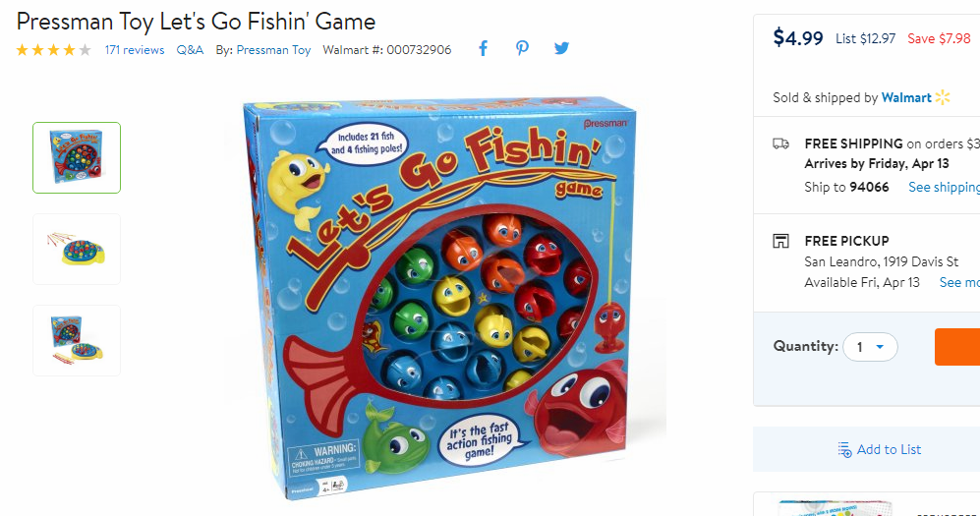980x516 pixels.
Task: Click the star rating icons
Action: (54, 50)
